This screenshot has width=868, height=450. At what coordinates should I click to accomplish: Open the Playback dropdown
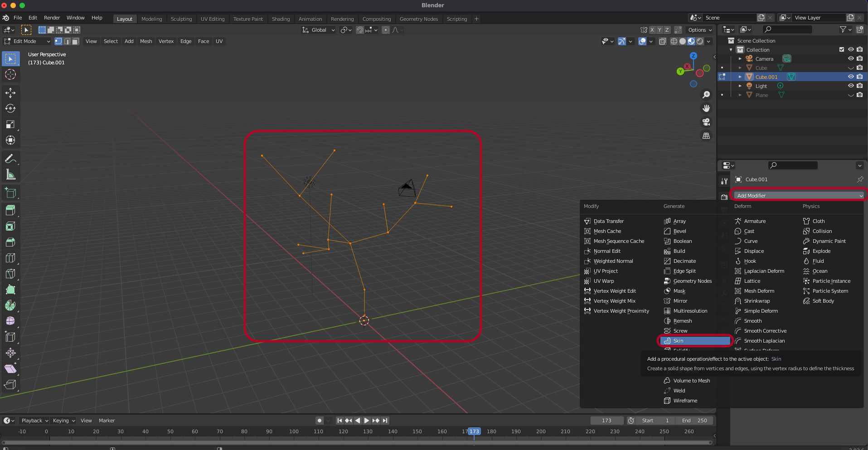click(34, 421)
